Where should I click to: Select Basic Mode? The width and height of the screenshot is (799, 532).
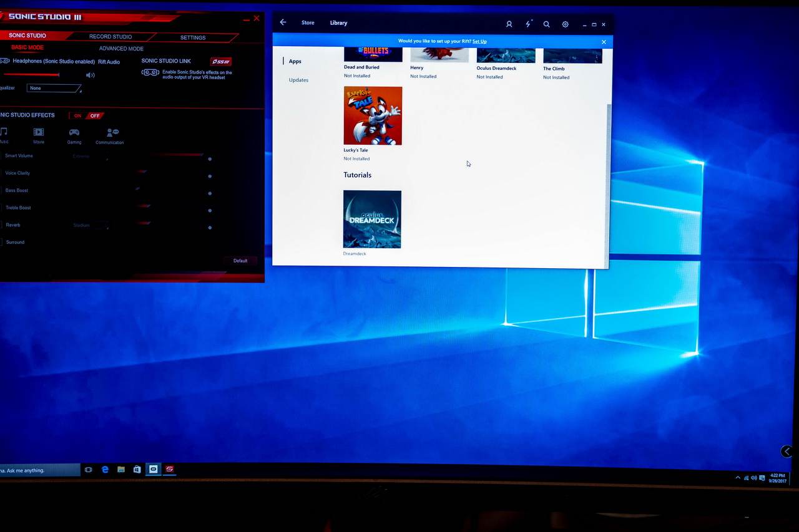(27, 47)
